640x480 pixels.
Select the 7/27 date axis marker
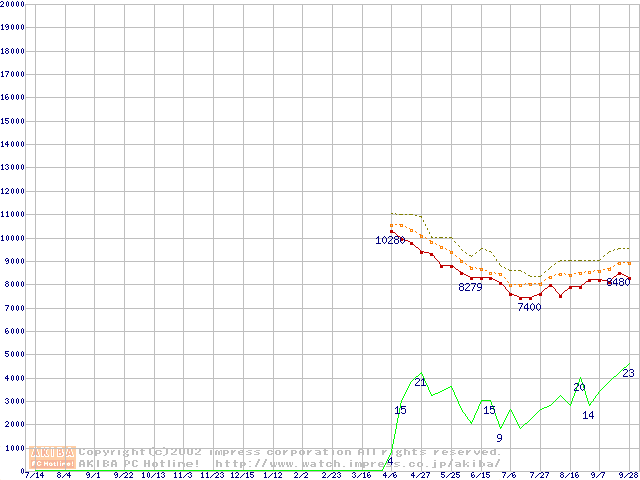(539, 475)
